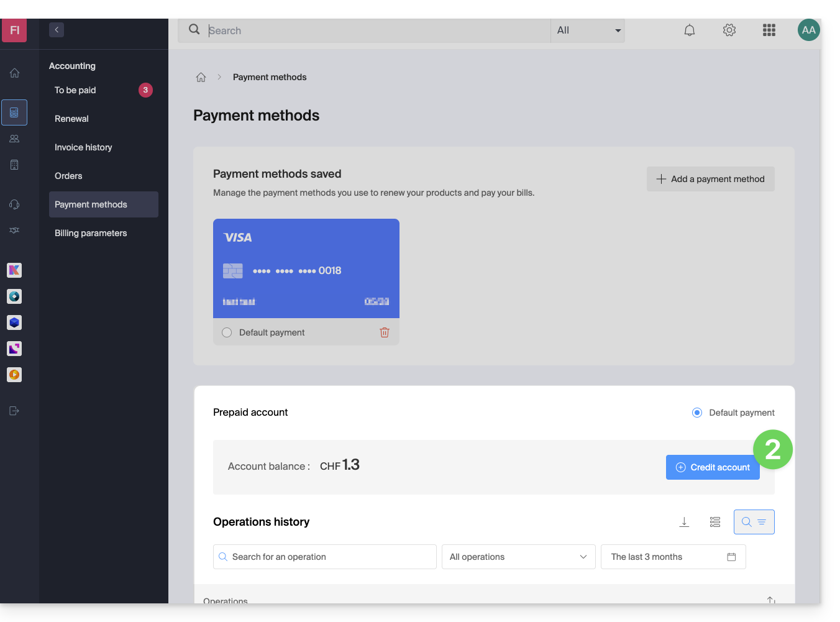840x622 pixels.
Task: Go to Billing parameters
Action: tap(91, 233)
